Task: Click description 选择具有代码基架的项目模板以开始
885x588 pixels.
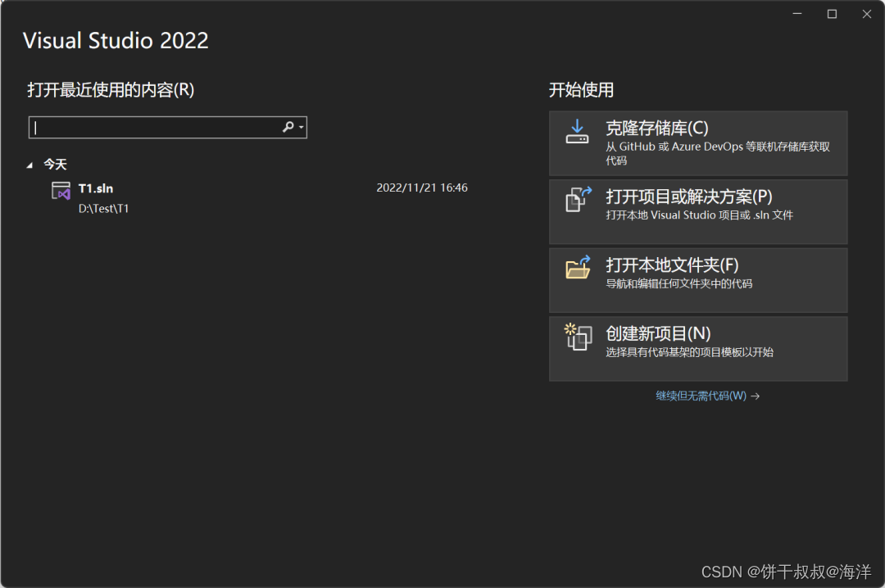Action: [x=690, y=352]
